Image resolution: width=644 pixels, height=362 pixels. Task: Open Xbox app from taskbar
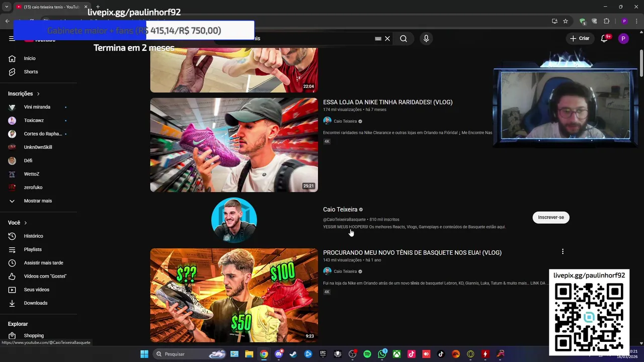pyautogui.click(x=397, y=354)
